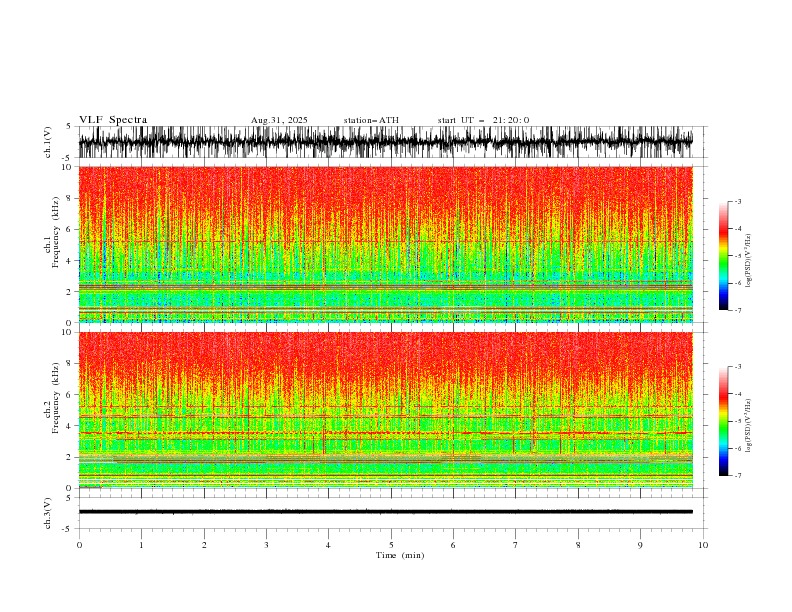Viewport: 792px width, 612px height.
Task: Click the "station=ATH" header label
Action: pos(371,120)
